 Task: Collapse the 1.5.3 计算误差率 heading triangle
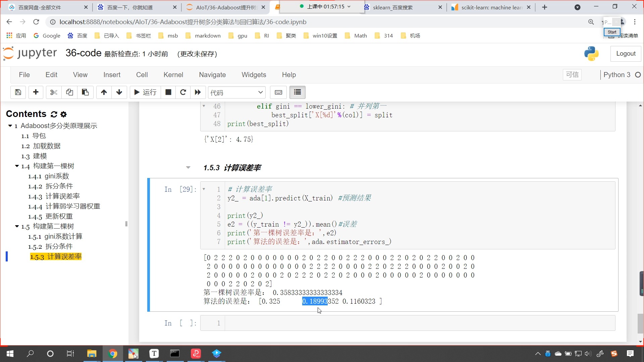188,168
